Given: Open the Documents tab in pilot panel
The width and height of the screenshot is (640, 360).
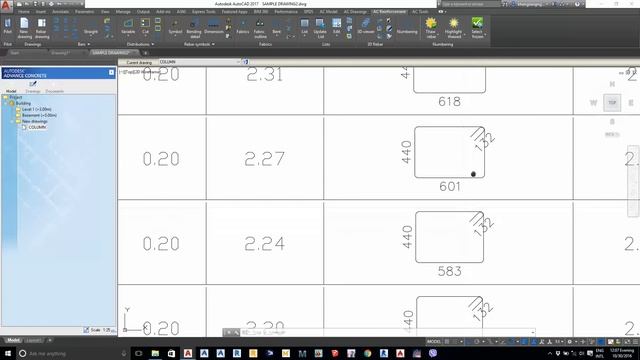Looking at the screenshot, I should tap(54, 91).
